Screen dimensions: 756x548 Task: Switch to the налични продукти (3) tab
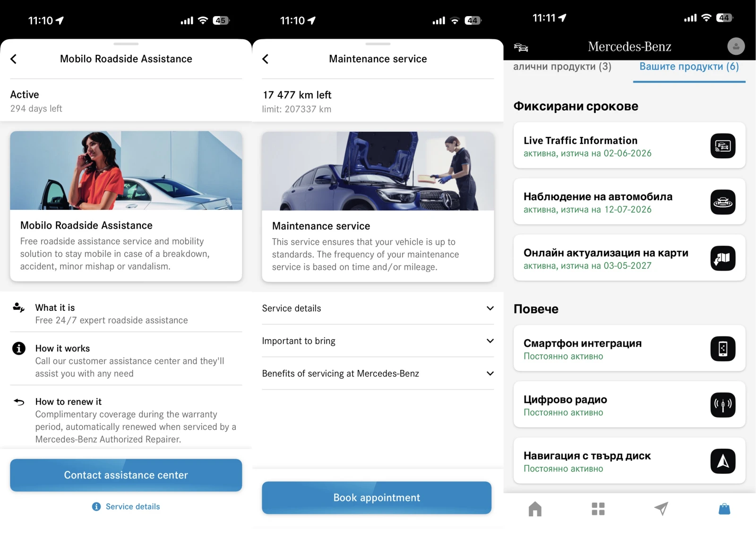click(x=562, y=67)
